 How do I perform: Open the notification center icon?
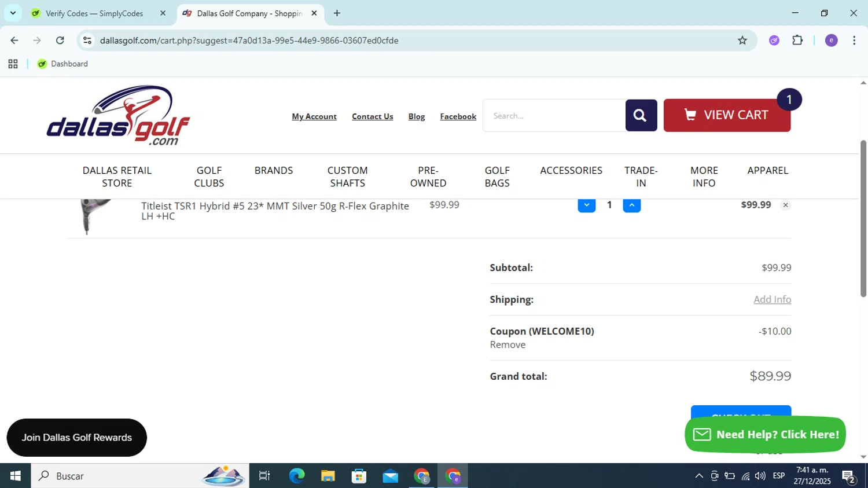point(849,477)
